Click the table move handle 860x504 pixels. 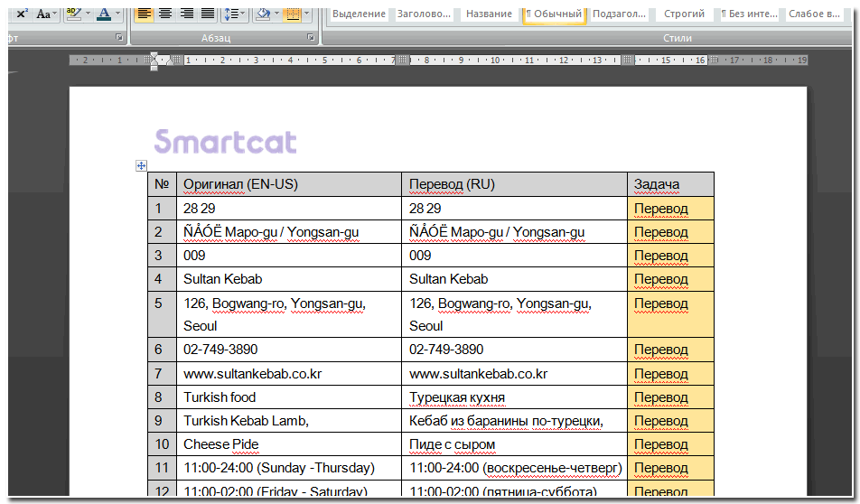[x=141, y=165]
